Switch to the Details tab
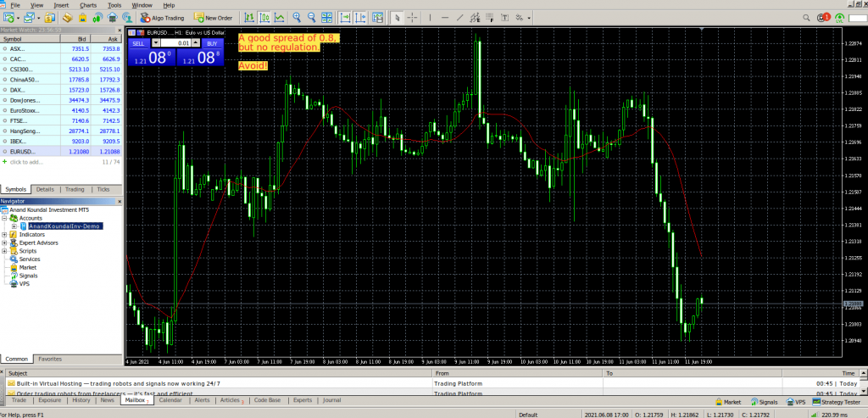Image resolution: width=868 pixels, height=418 pixels. (x=46, y=189)
